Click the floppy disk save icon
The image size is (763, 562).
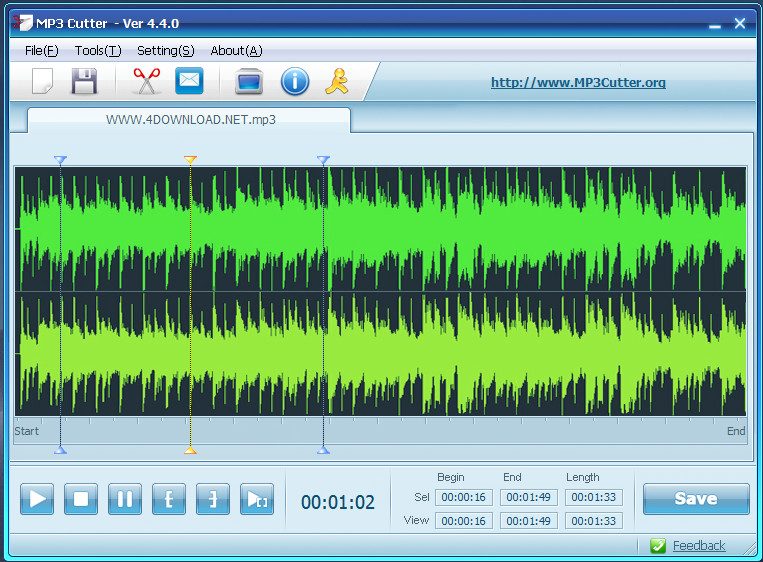click(x=85, y=81)
